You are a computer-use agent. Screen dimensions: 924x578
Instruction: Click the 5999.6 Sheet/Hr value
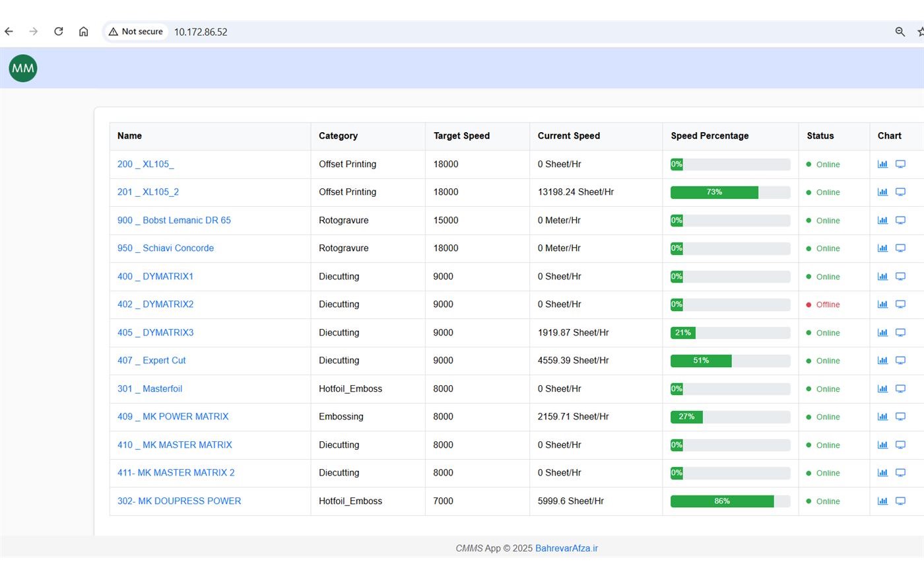[571, 501]
